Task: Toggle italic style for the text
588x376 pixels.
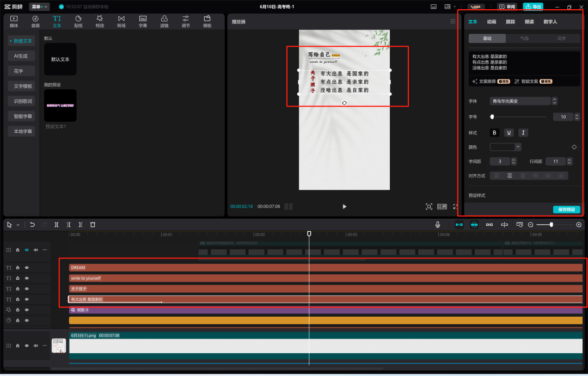Action: tap(523, 133)
